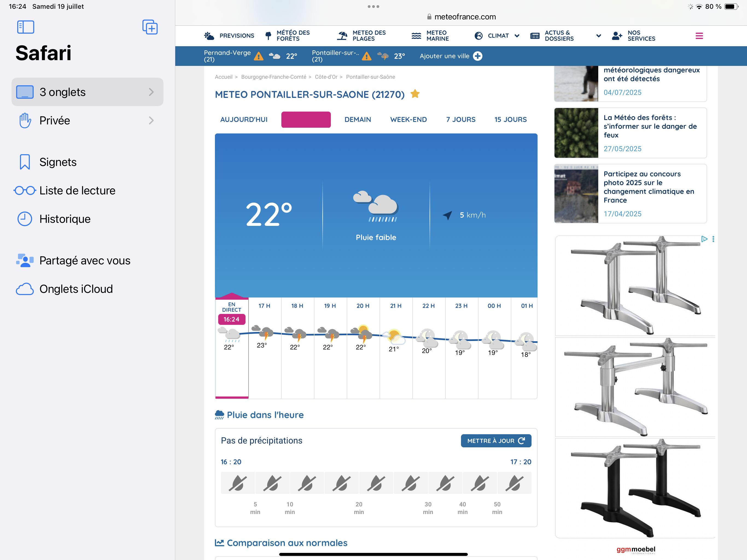Image resolution: width=747 pixels, height=560 pixels.
Task: Open Meteo Marine section
Action: pos(430,36)
